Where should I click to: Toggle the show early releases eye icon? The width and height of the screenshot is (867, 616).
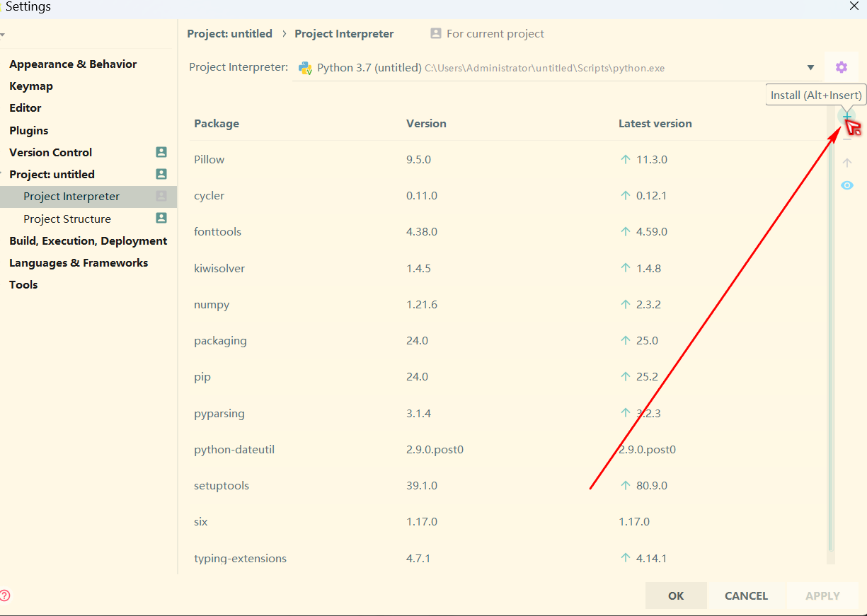pos(847,185)
